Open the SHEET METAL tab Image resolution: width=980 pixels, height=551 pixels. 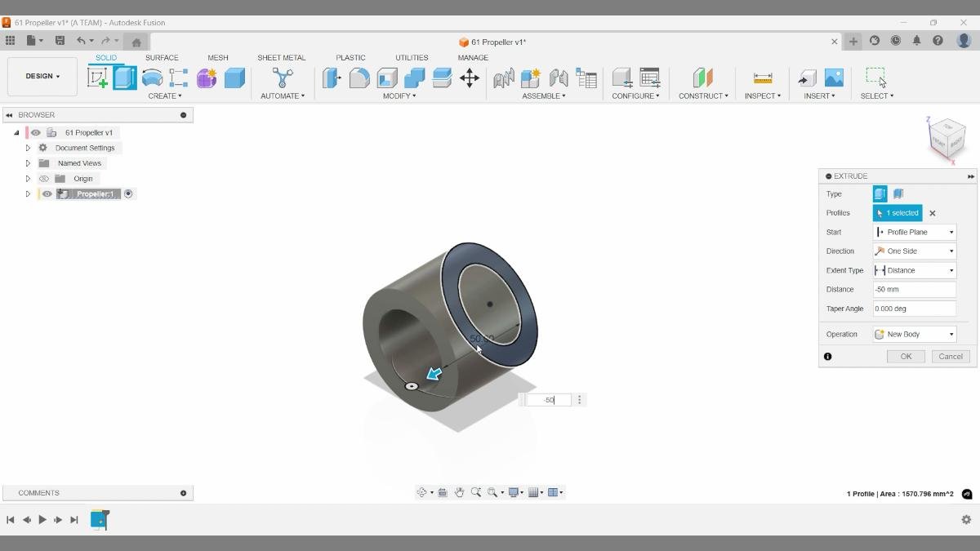pyautogui.click(x=281, y=57)
